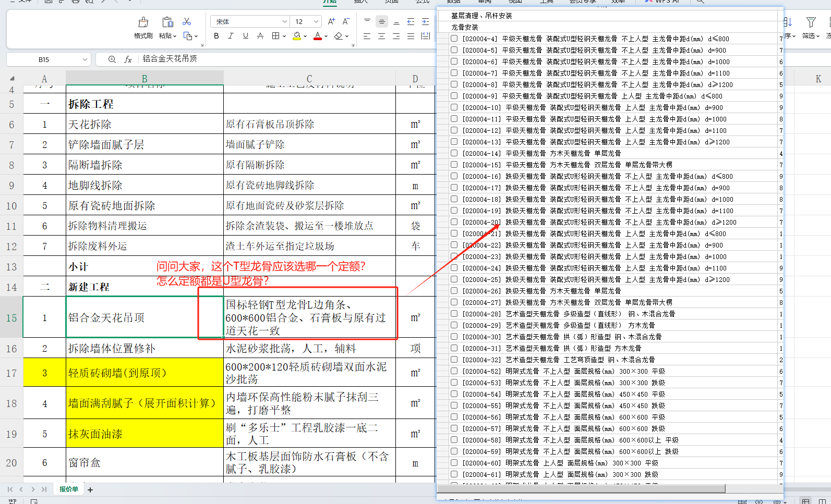Check the box for quota [020004-4]
Screen dimensions: 831x504
[454, 39]
